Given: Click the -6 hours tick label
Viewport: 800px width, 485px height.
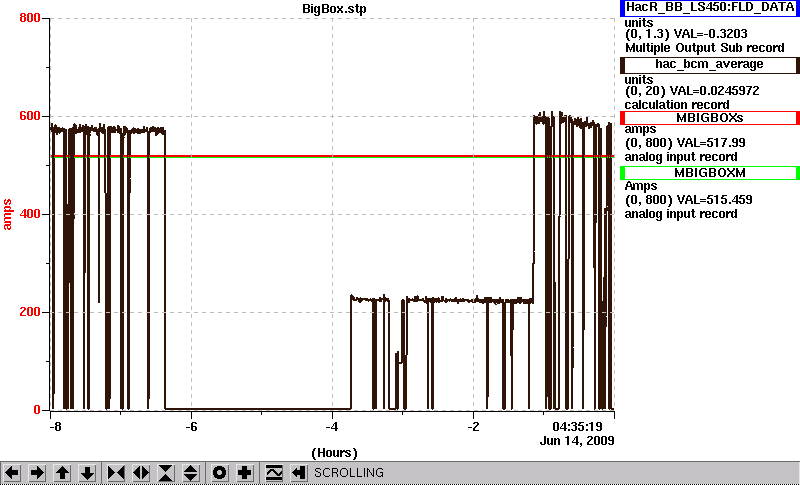Looking at the screenshot, I should [x=191, y=426].
